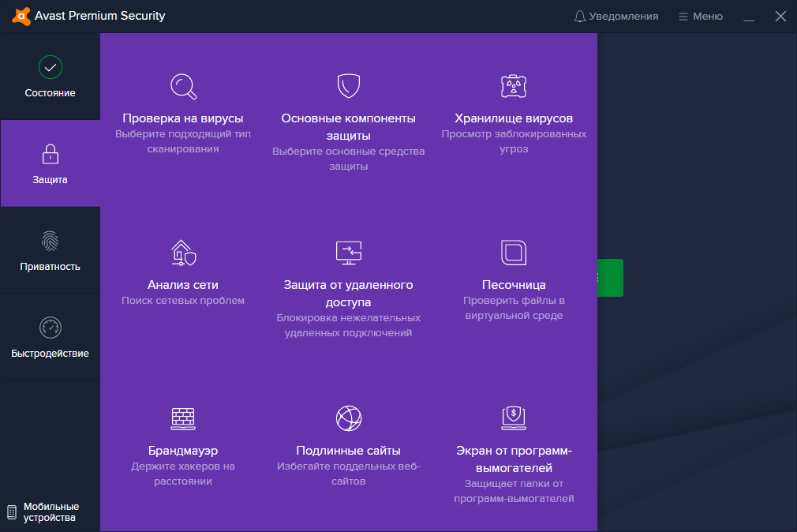Viewport: 797px width, 532px height.
Task: Click 'Выберите основные средства защиты' text
Action: pyautogui.click(x=349, y=159)
